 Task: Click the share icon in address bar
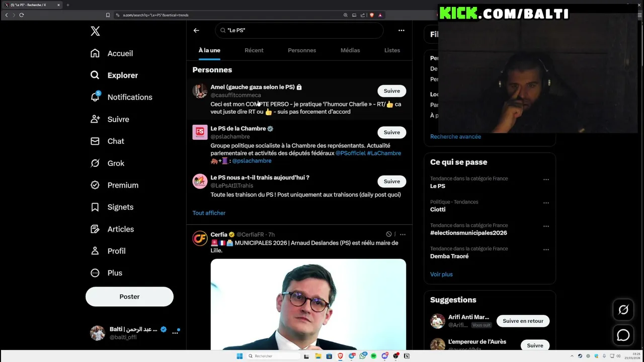pyautogui.click(x=363, y=15)
